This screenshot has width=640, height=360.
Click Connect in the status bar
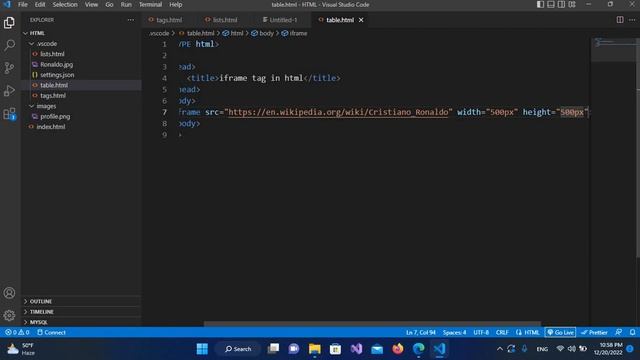(51, 332)
